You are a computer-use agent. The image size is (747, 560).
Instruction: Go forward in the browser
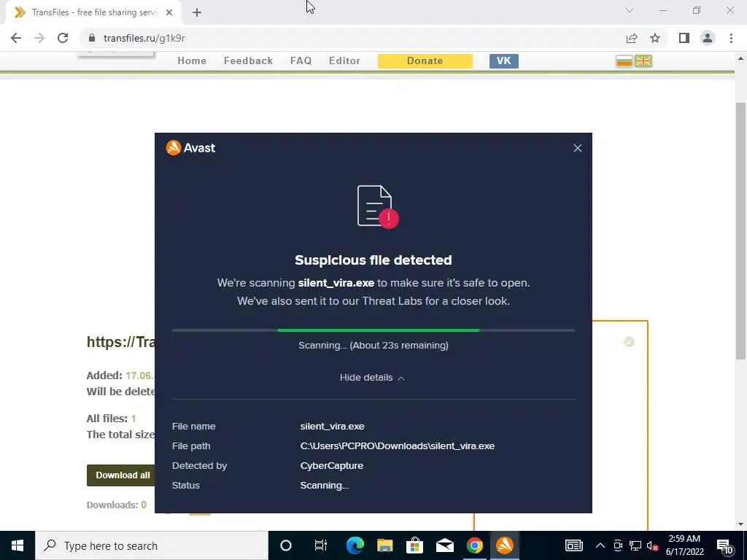click(39, 38)
